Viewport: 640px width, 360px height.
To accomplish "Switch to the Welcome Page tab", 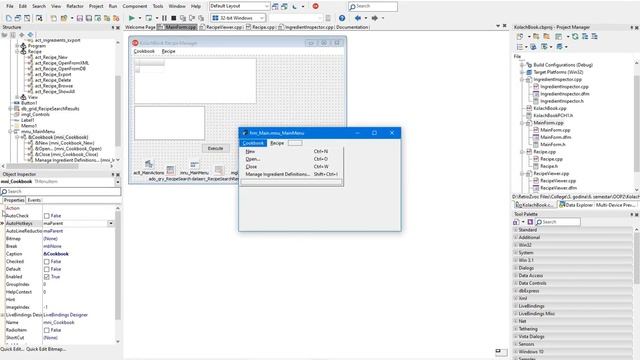I will (140, 27).
